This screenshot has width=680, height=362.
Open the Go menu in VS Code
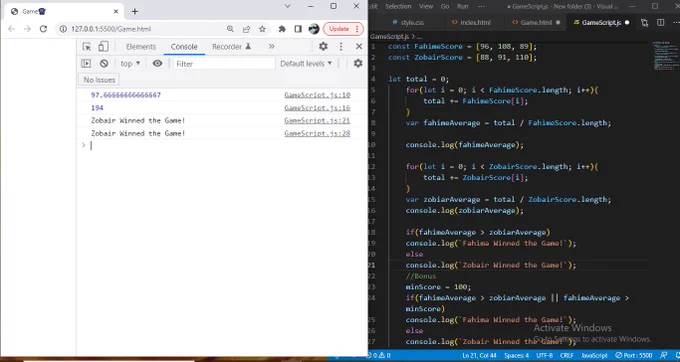pos(445,6)
